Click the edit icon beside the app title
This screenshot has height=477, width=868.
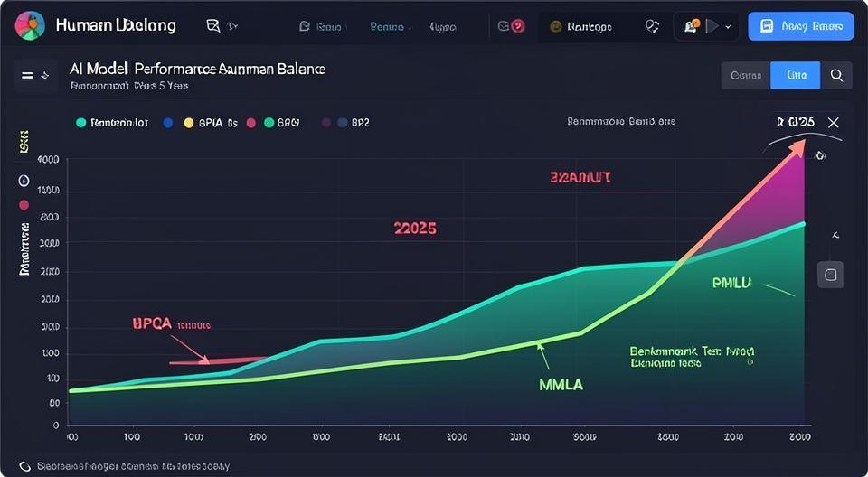[213, 26]
